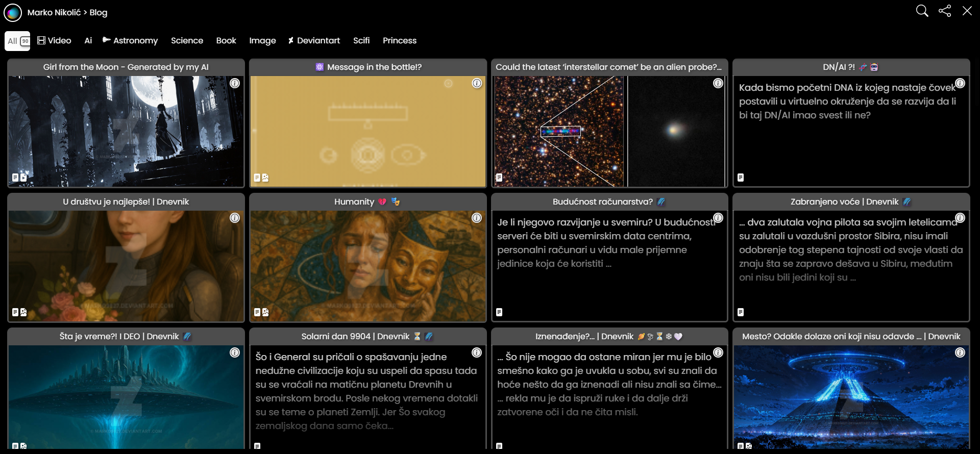Click image icon on Humanity card
Screen dimensions: 980x454
point(265,312)
